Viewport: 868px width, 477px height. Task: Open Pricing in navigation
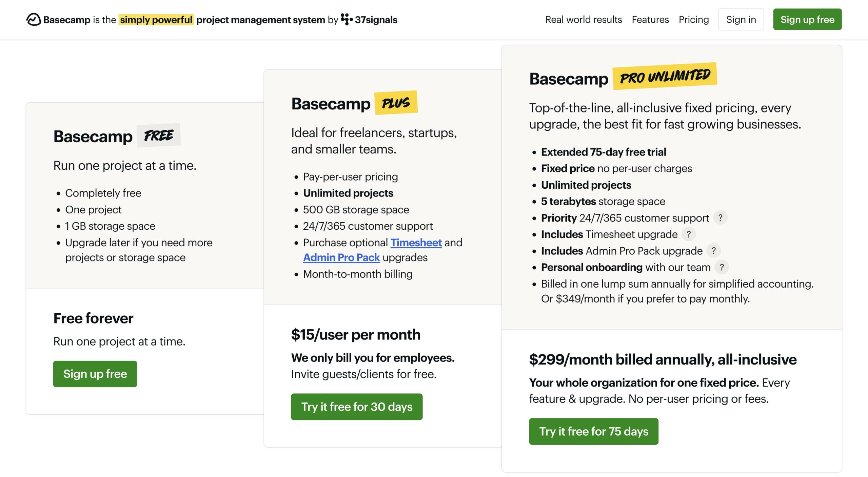[x=694, y=20]
